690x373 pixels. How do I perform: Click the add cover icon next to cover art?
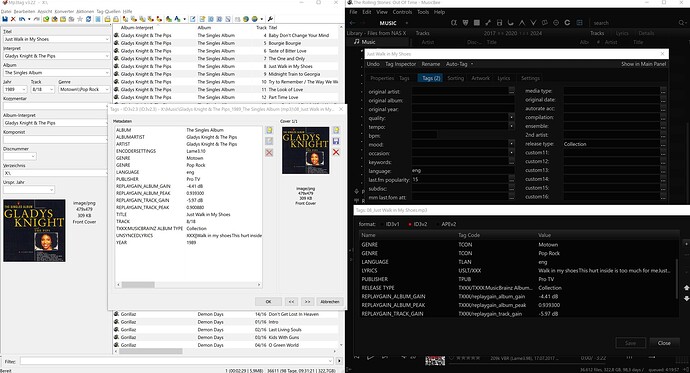click(336, 130)
